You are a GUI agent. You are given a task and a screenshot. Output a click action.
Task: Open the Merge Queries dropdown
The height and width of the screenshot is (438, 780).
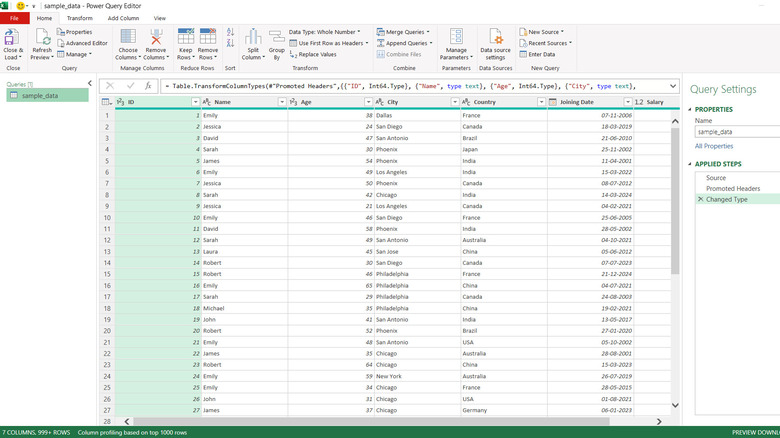(426, 32)
